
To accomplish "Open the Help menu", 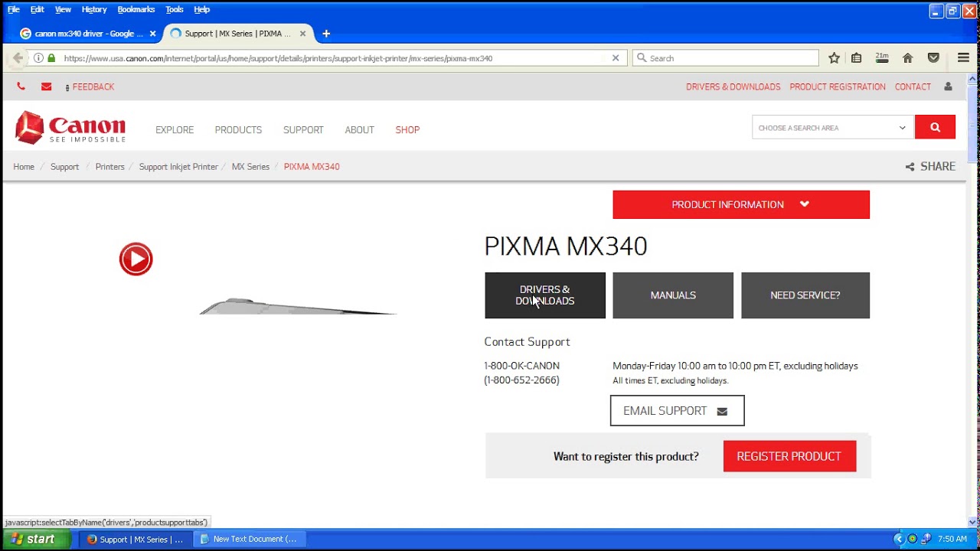I will point(201,9).
